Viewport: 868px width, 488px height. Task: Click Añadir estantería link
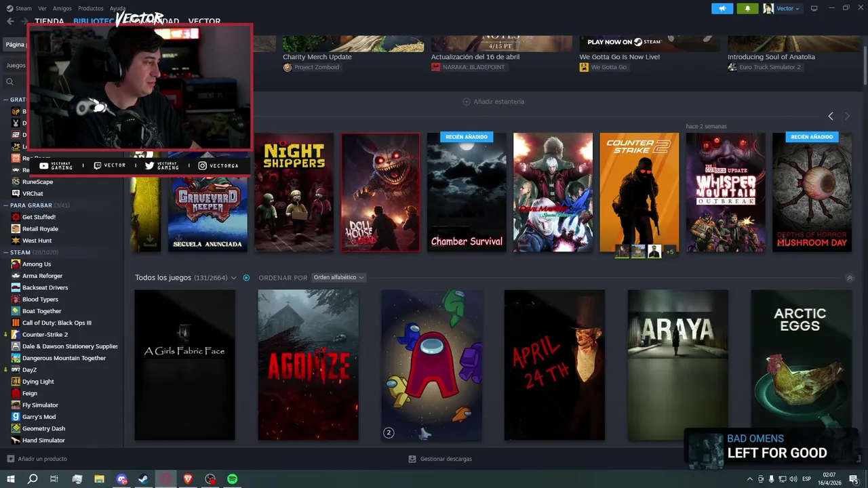[x=499, y=102]
